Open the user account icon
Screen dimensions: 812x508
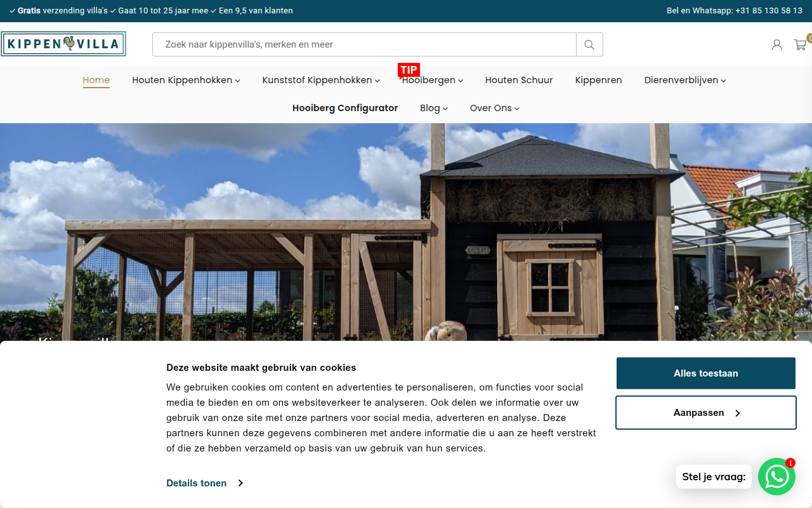pos(776,44)
